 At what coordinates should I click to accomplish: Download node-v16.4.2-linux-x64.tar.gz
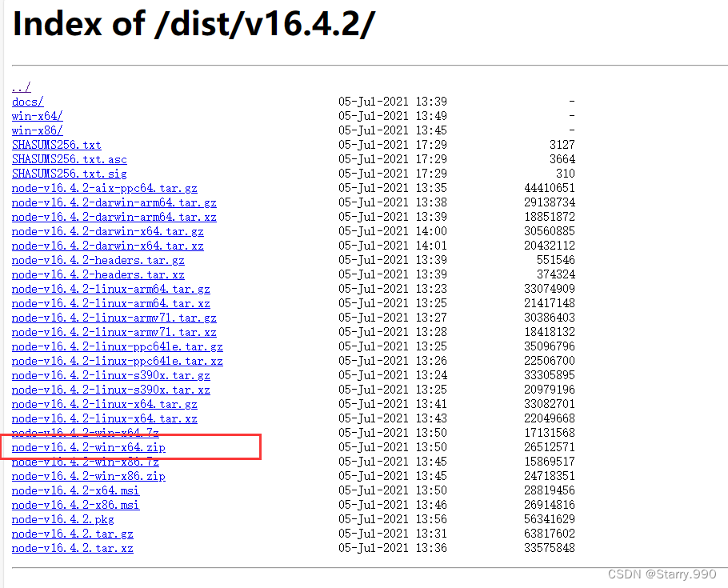click(x=105, y=404)
